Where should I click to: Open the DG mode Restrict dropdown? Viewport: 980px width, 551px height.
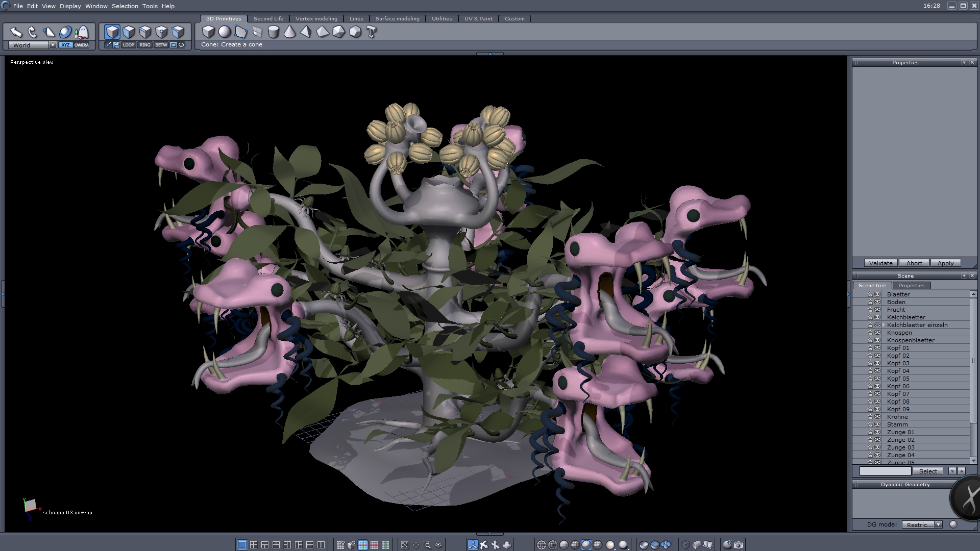[x=938, y=524]
